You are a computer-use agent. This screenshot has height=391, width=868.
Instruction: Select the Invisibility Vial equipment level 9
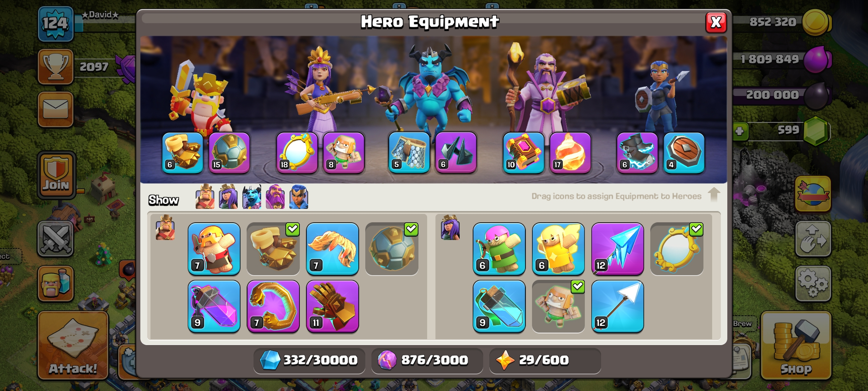(x=499, y=306)
